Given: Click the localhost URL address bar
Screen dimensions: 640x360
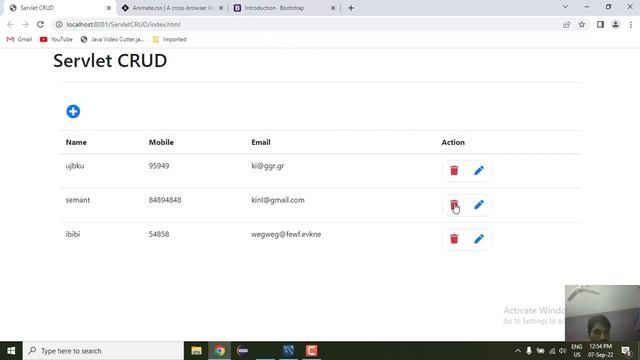Looking at the screenshot, I should point(306,24).
